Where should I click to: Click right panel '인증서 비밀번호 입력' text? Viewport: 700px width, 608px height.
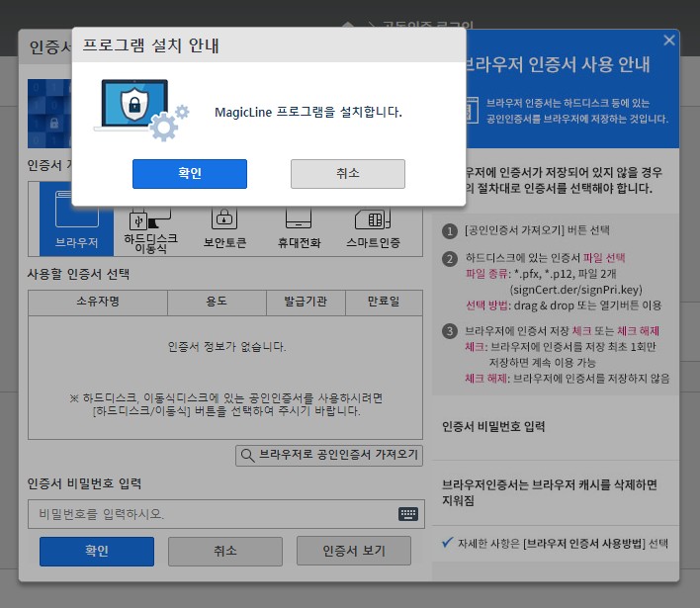pyautogui.click(x=493, y=427)
